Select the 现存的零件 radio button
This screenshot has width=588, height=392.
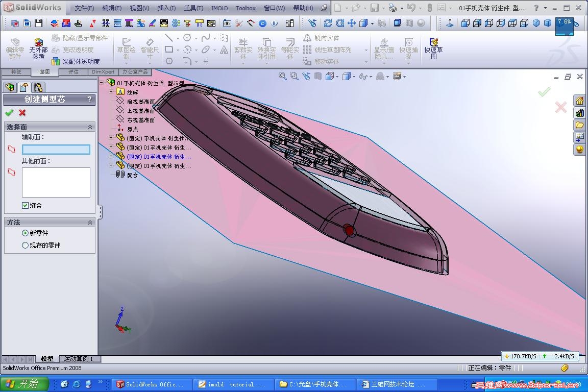(x=25, y=246)
